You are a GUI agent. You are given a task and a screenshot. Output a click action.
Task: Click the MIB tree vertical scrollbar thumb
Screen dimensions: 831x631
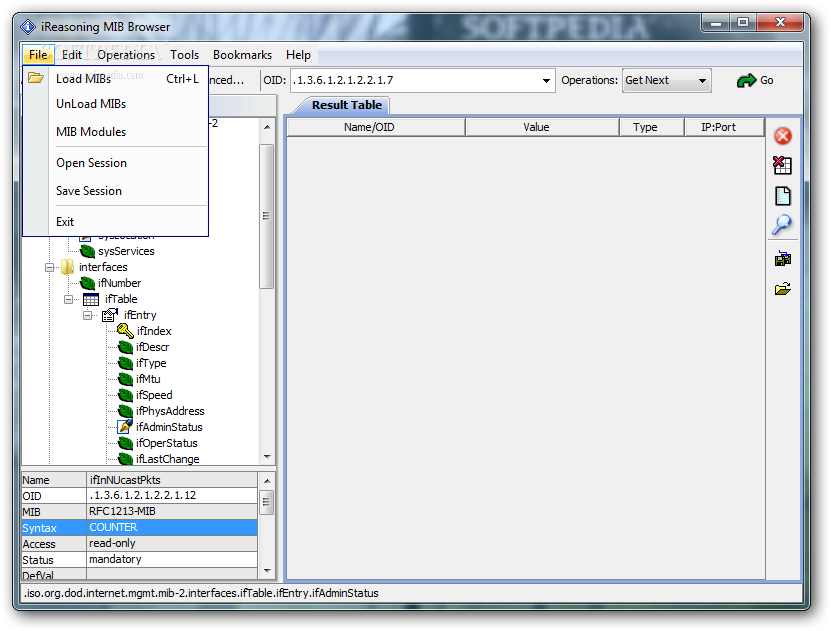pyautogui.click(x=267, y=216)
